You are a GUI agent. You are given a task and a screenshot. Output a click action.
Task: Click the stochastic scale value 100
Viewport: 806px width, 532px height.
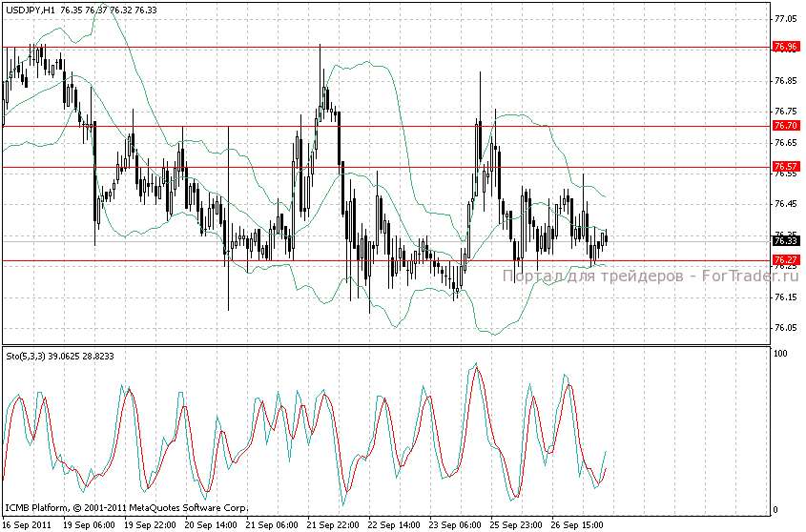coord(781,353)
